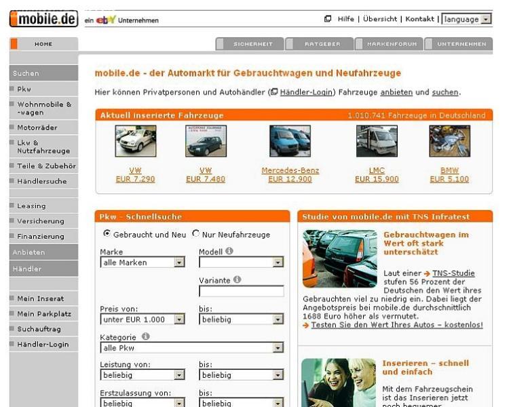Click the Händler-Login icon link in intro text
Image resolution: width=532 pixels, height=407 pixels.
274,92
